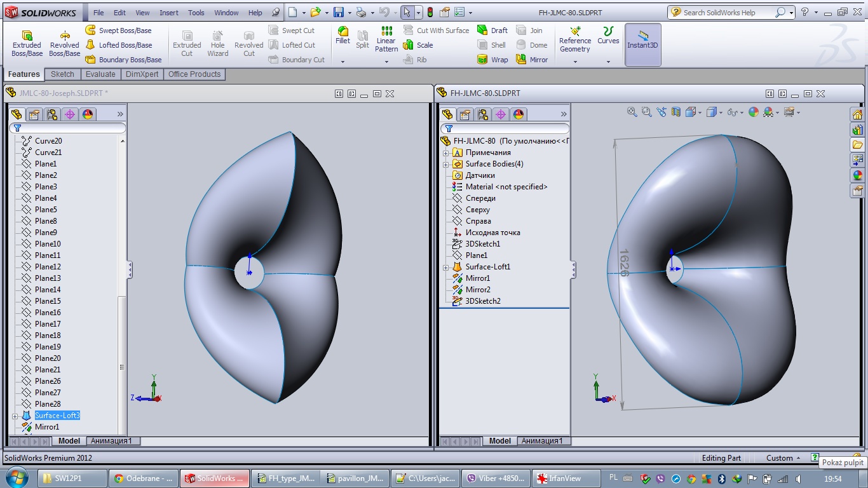This screenshot has width=868, height=488.
Task: Click the Zoom to Area icon in right viewport
Action: pyautogui.click(x=646, y=112)
